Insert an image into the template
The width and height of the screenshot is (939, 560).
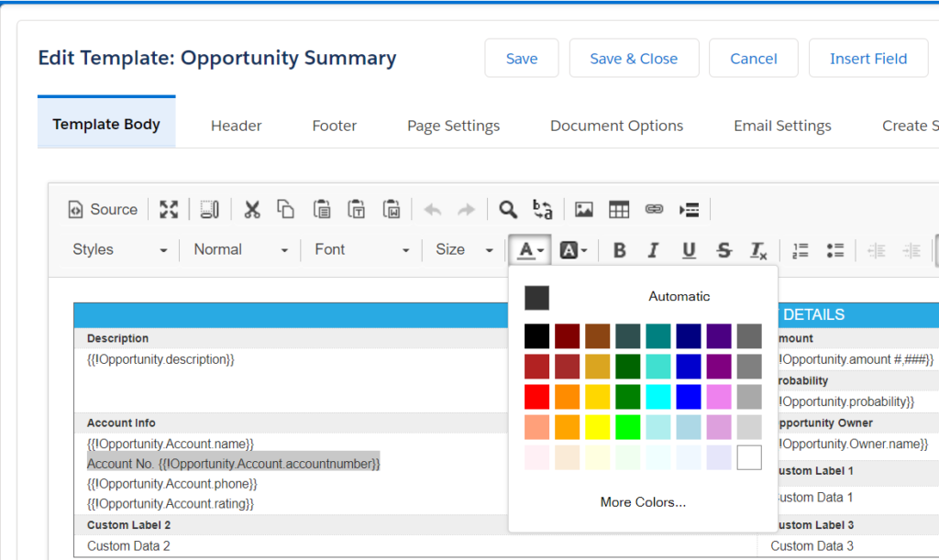tap(583, 209)
